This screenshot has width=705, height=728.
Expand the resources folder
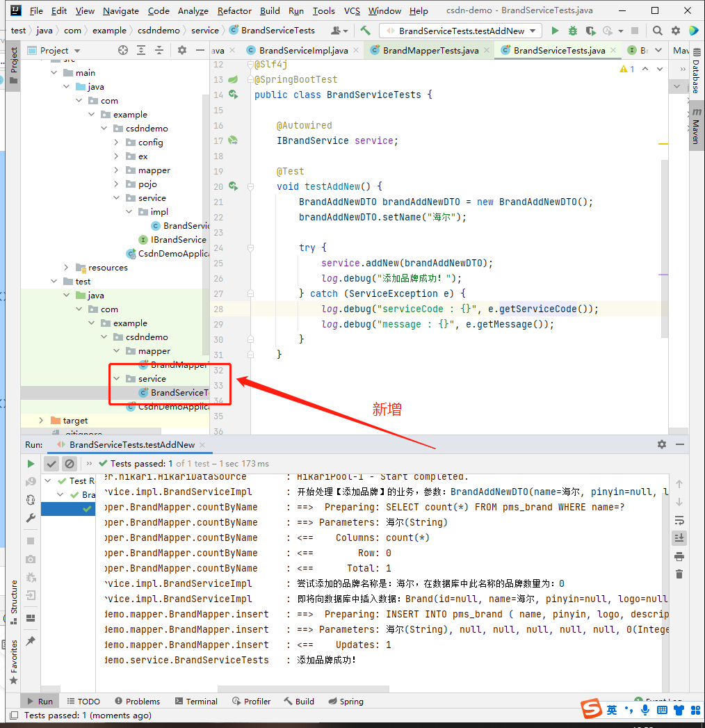66,268
